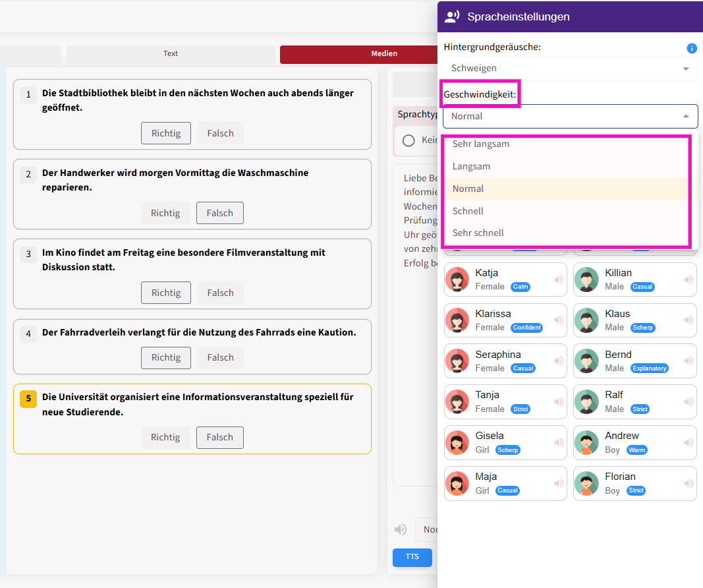Switch to the Medien tab
Image resolution: width=703 pixels, height=588 pixels.
coord(384,54)
